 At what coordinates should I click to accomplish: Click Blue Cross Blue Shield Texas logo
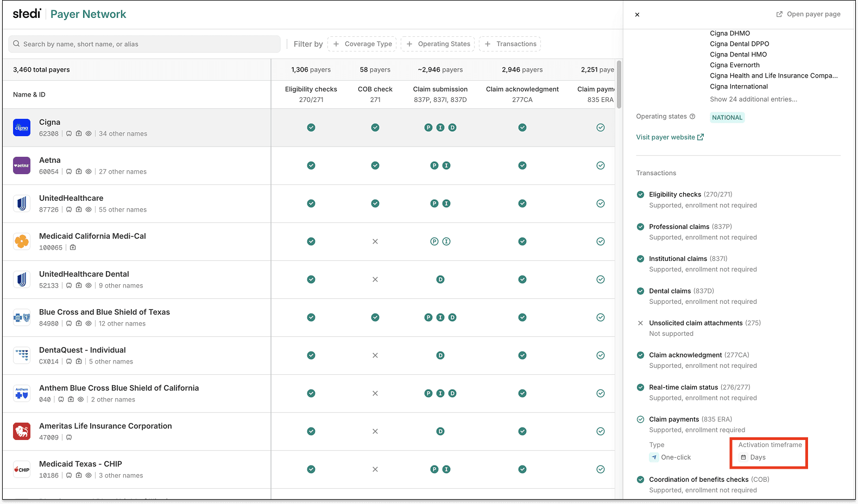(x=22, y=317)
